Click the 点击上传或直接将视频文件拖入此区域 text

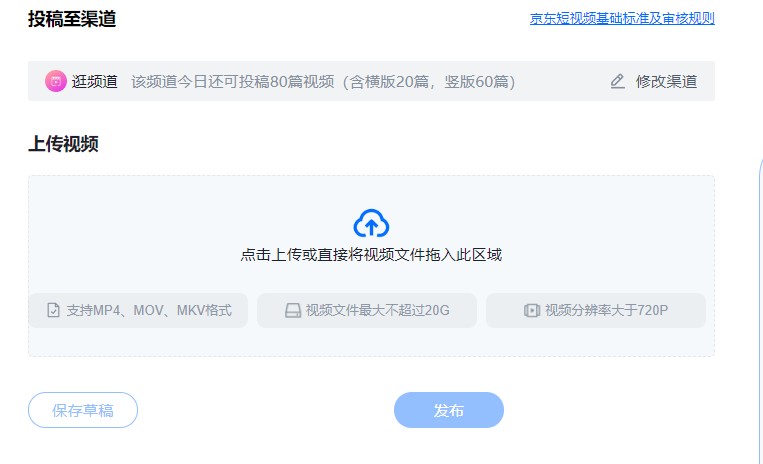click(371, 255)
